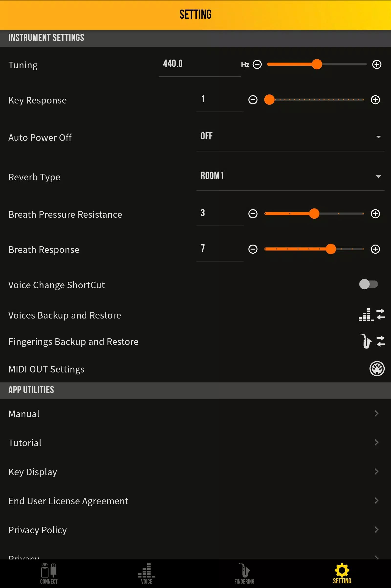Switch to the Connect tab
Image resolution: width=391 pixels, height=588 pixels.
pos(49,574)
